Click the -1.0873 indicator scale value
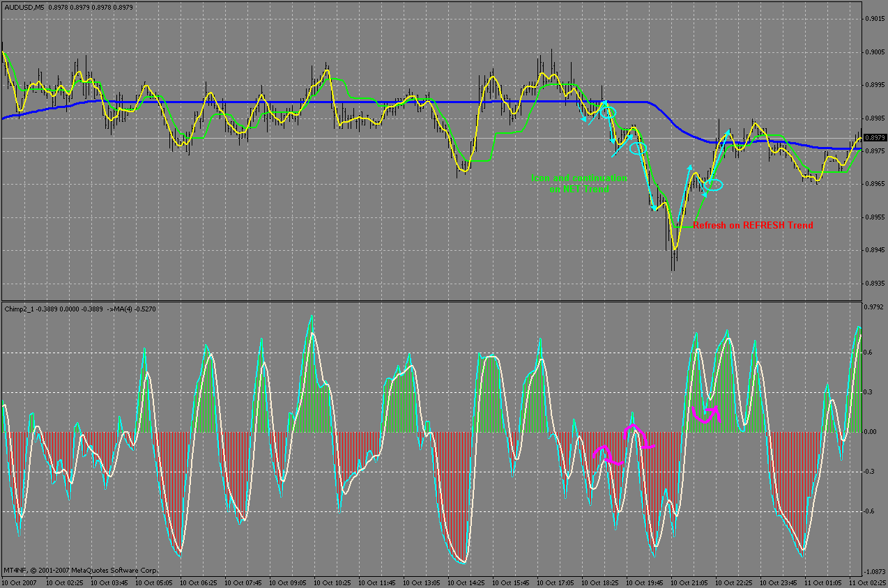The width and height of the screenshot is (888, 588). click(873, 571)
